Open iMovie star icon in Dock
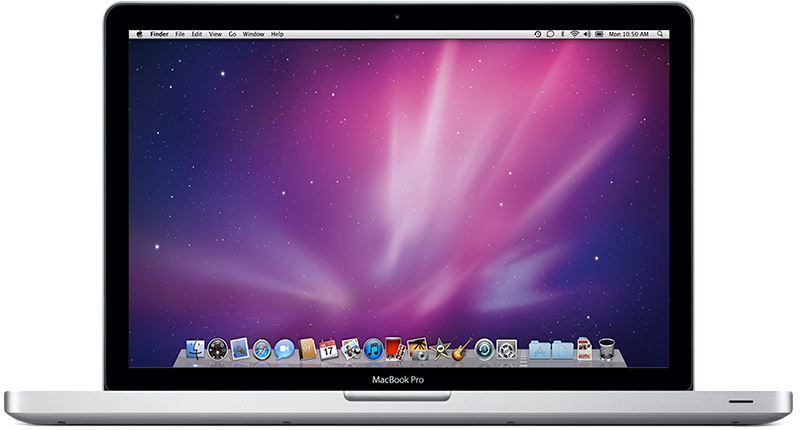This screenshot has width=800, height=430. coord(439,350)
